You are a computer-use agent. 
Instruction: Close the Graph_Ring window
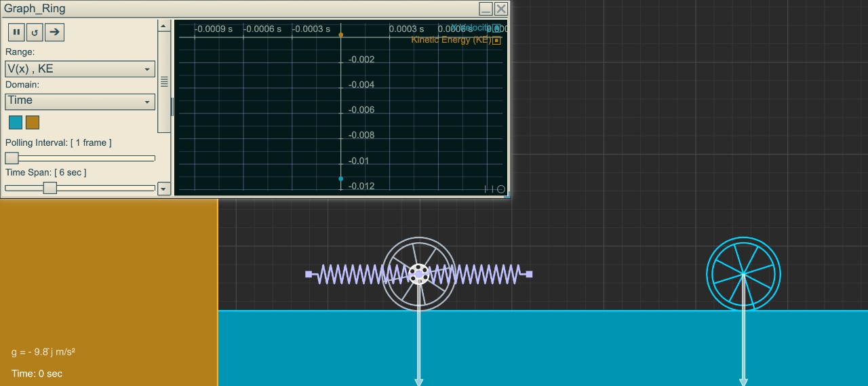click(x=501, y=9)
